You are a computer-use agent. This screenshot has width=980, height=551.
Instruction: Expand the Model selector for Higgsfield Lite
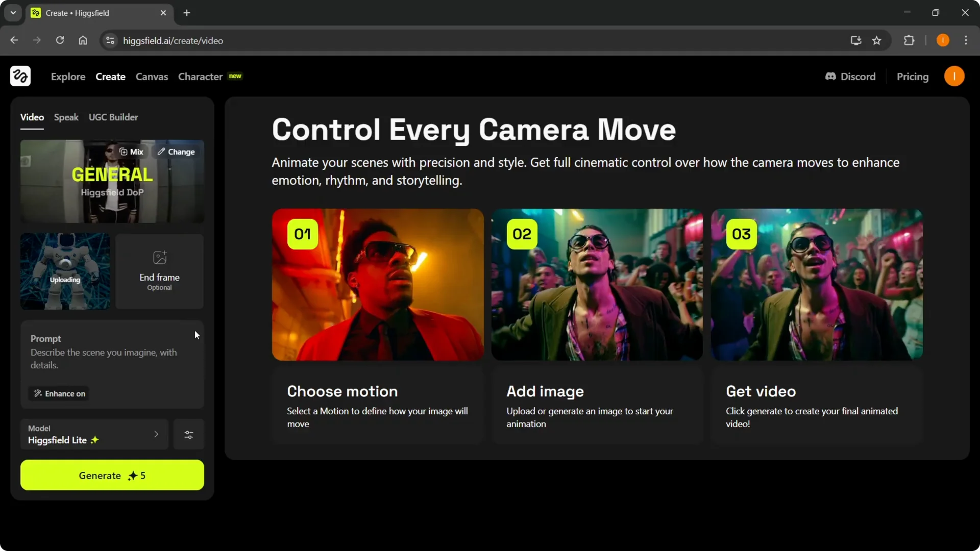[x=156, y=434]
